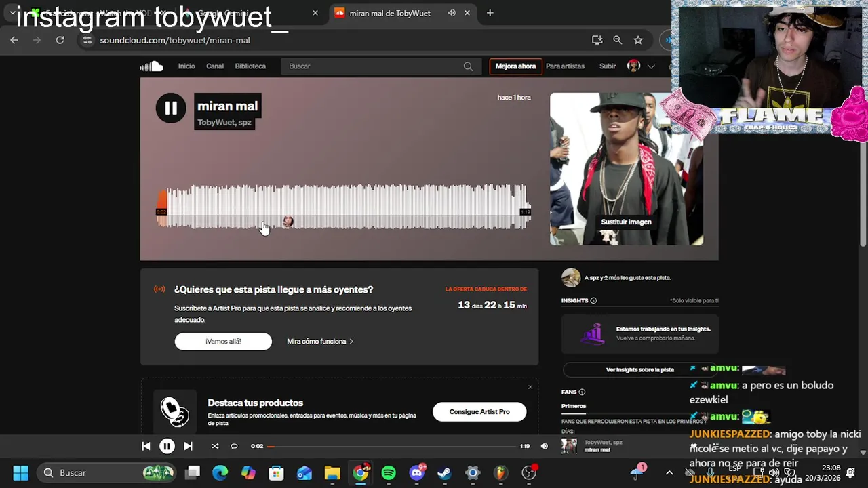Dismiss the Destaca tus productos banner
This screenshot has height=488, width=868.
tap(530, 387)
